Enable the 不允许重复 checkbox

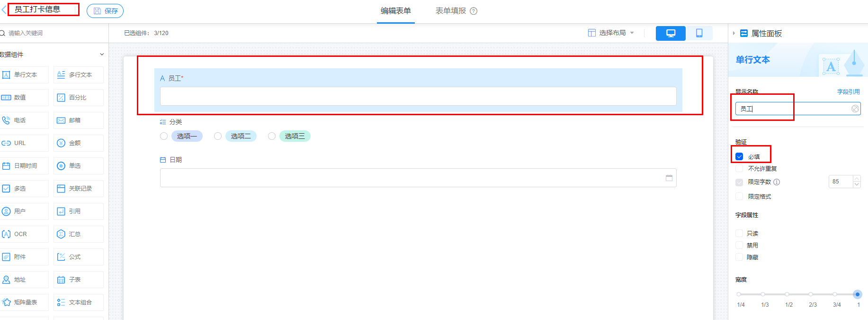pyautogui.click(x=739, y=168)
